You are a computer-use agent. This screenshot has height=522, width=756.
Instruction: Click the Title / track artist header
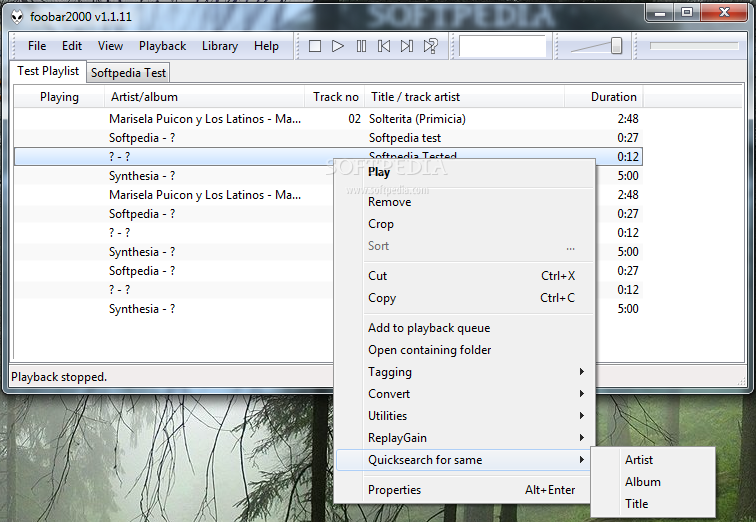(465, 97)
